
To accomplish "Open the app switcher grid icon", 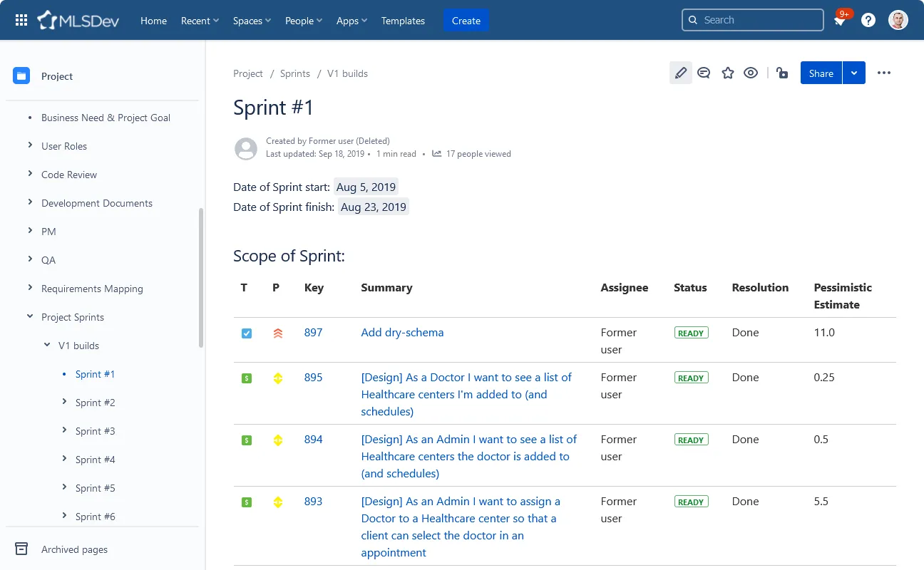I will [21, 19].
